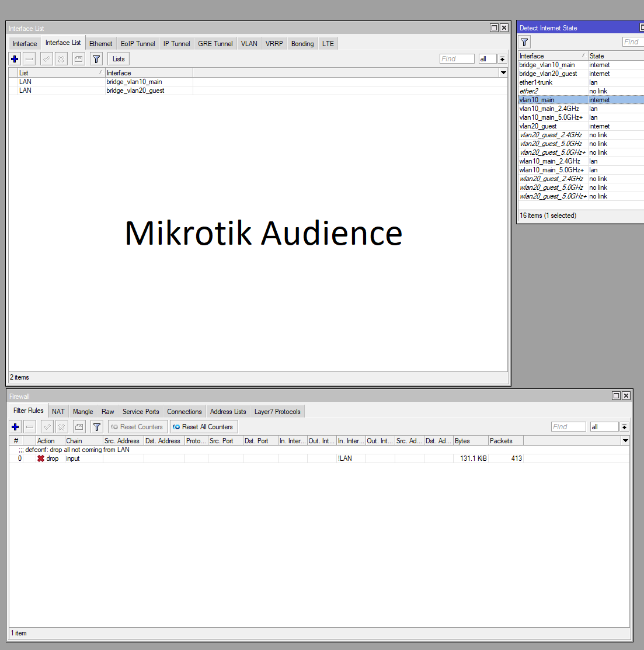Open the EoIP Tunnel tab
This screenshot has height=650, width=644.
138,44
